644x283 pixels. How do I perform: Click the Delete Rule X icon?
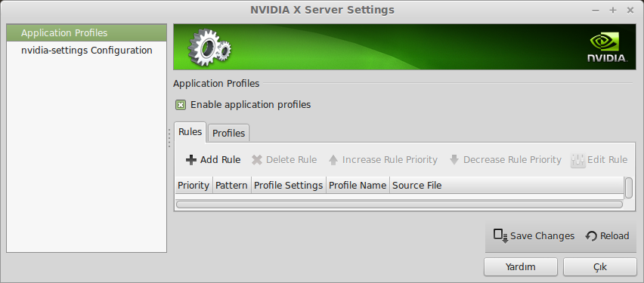coord(257,160)
